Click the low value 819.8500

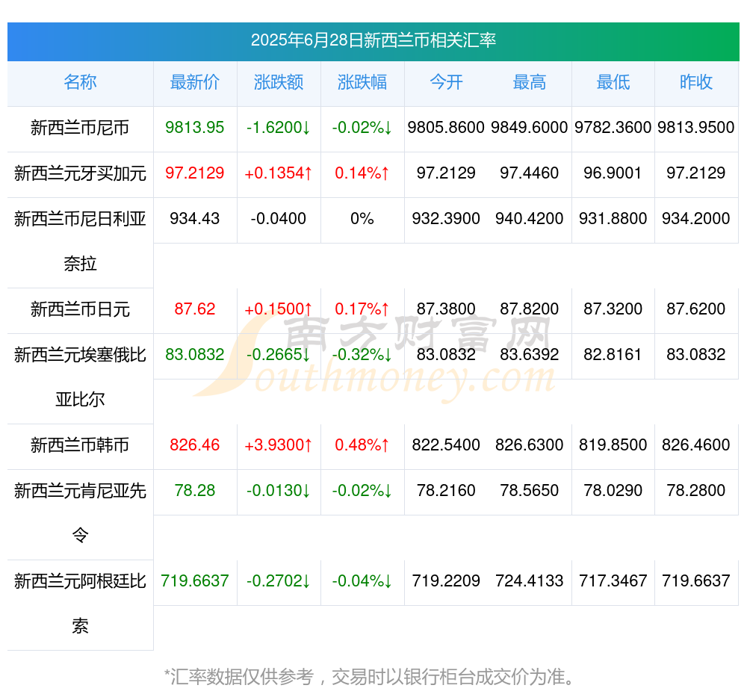click(x=613, y=445)
